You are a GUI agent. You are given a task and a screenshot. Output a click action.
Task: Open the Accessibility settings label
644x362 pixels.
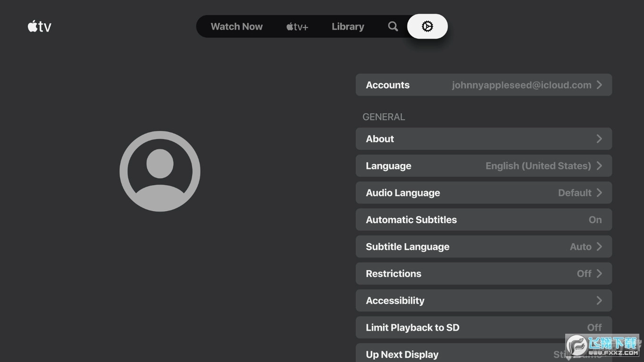coord(395,300)
